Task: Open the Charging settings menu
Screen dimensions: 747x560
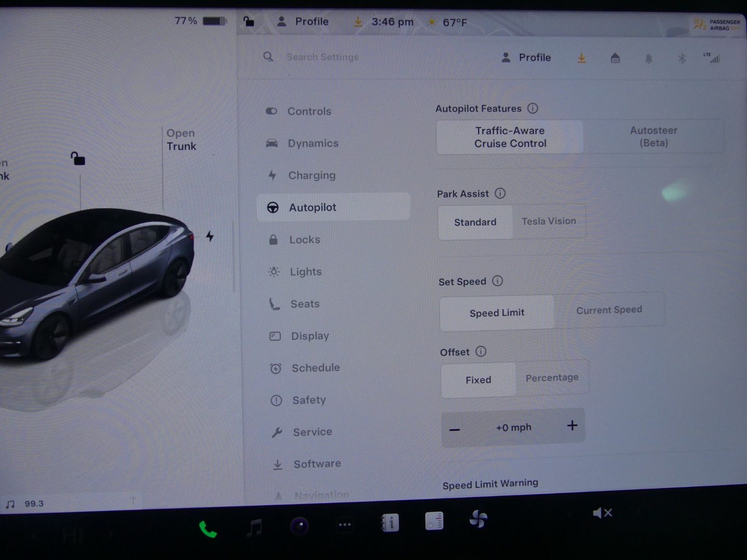Action: tap(311, 176)
